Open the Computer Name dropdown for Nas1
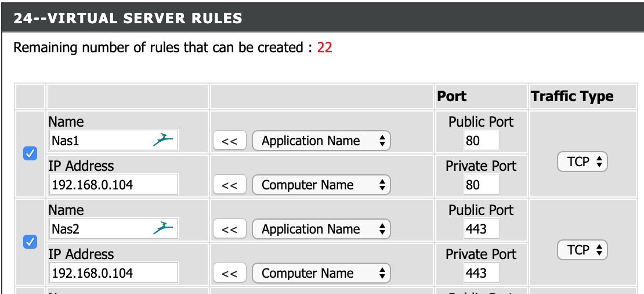Screen dimensions: 644x294 pyautogui.click(x=321, y=185)
